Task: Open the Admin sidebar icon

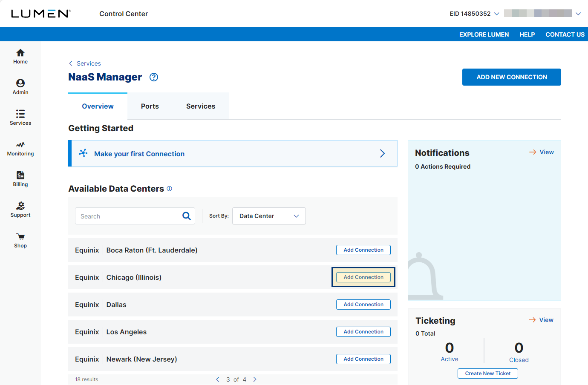Action: pyautogui.click(x=20, y=87)
